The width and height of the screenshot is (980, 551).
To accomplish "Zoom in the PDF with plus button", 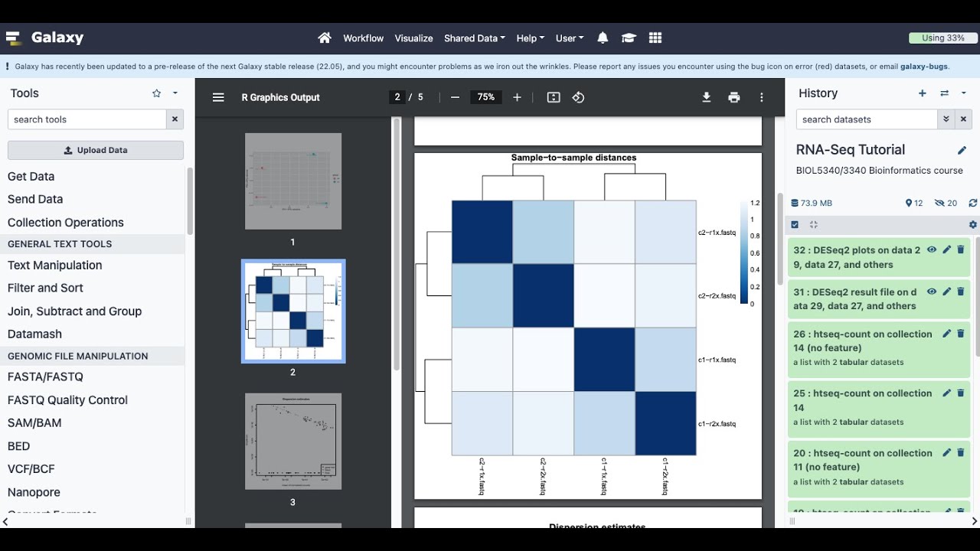I will click(x=517, y=97).
